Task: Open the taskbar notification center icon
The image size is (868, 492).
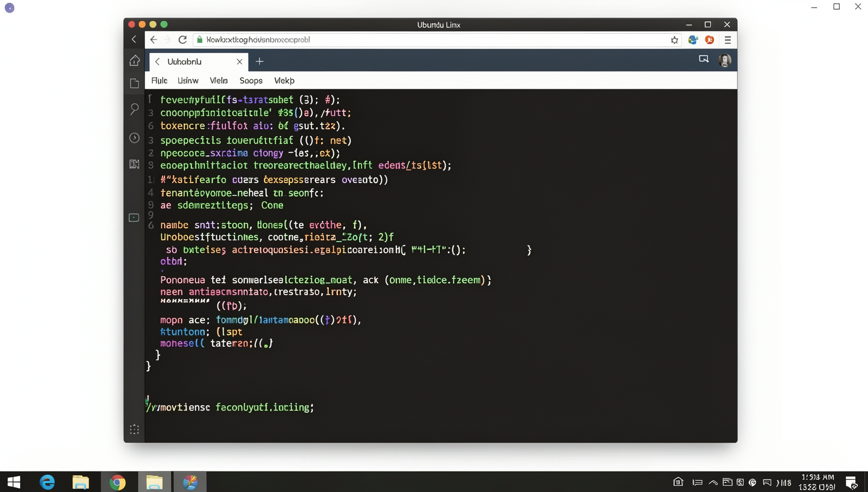Action: pyautogui.click(x=851, y=482)
